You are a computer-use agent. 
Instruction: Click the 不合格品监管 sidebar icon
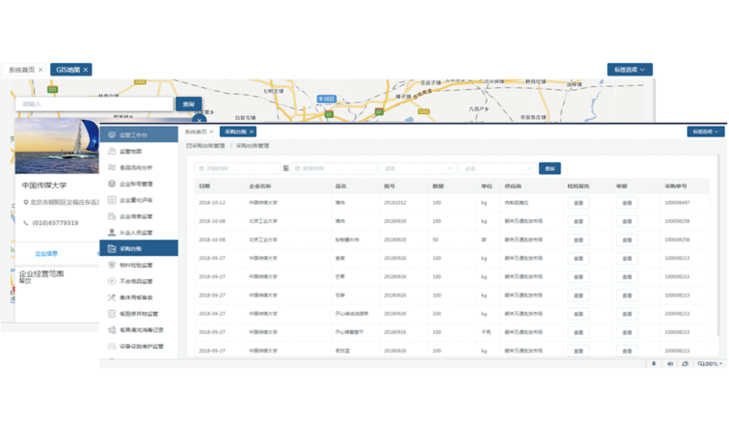pyautogui.click(x=111, y=281)
